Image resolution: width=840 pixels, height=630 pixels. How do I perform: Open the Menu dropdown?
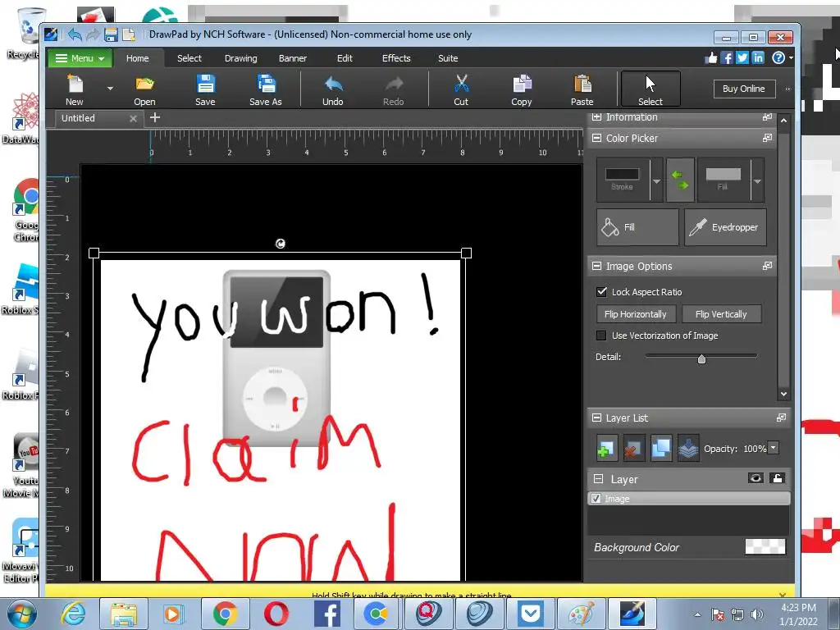point(80,58)
